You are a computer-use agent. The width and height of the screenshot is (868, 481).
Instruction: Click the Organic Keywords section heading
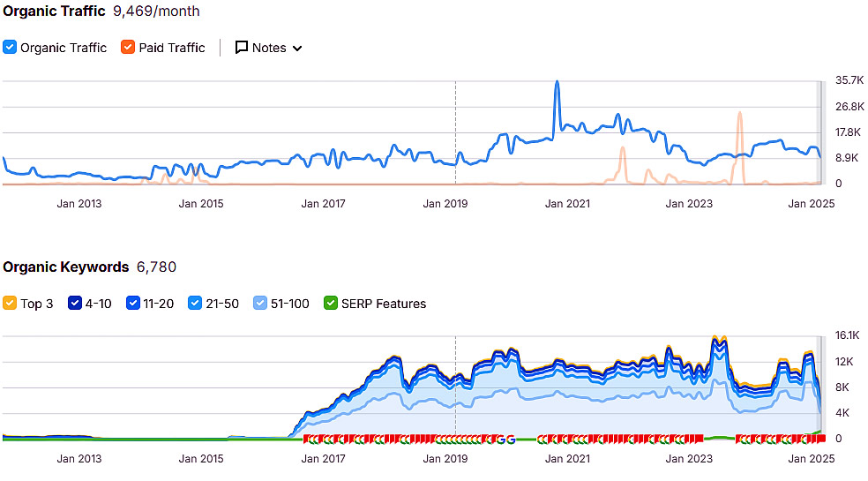[66, 267]
